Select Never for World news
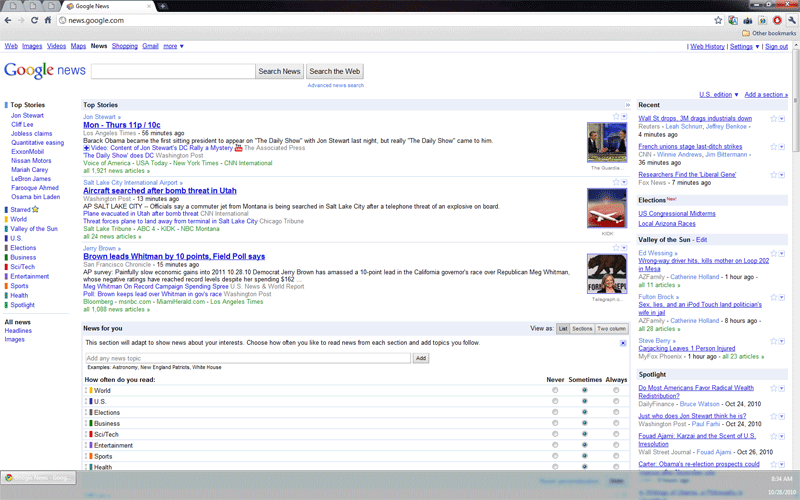 coord(555,390)
